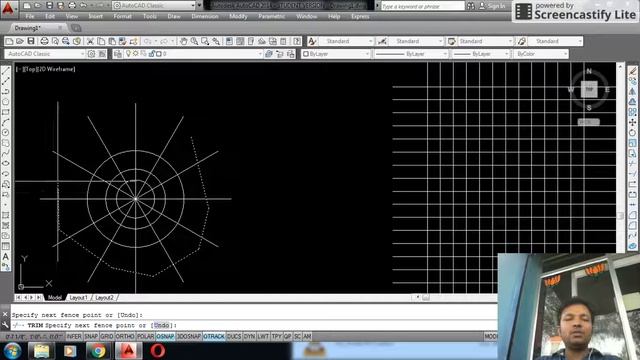Viewport: 640px width, 360px height.
Task: Click the Plot printer icon
Action: click(44, 41)
